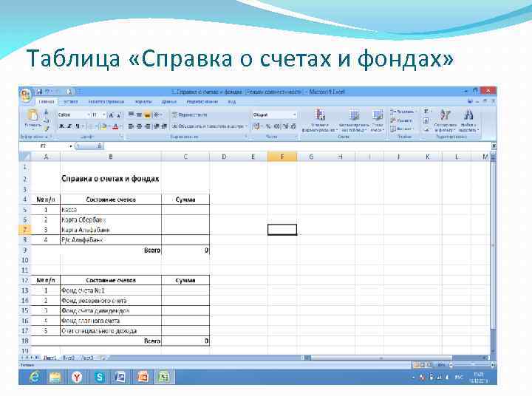Open the Sort and Filter menu
532x399 pixels.
click(x=446, y=120)
